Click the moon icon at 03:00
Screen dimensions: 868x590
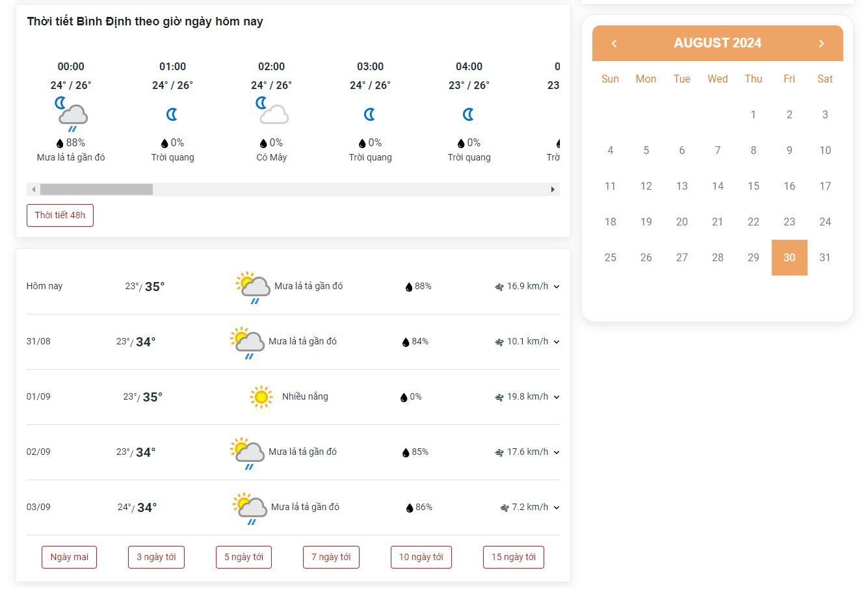[370, 114]
